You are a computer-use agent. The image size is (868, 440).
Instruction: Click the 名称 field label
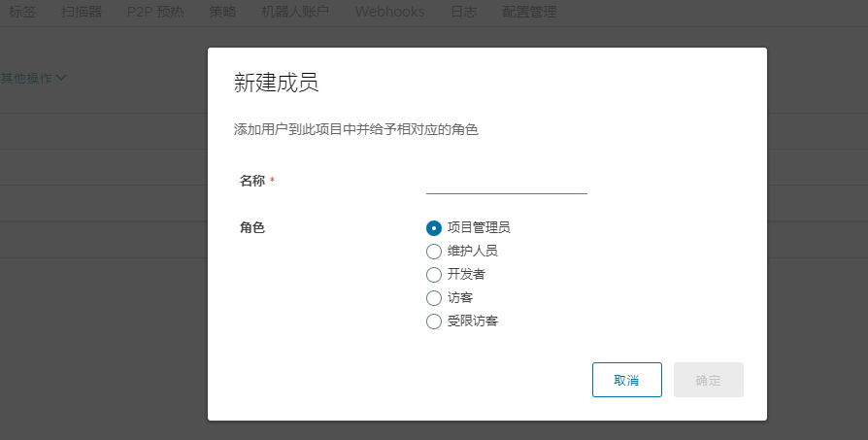(x=252, y=182)
